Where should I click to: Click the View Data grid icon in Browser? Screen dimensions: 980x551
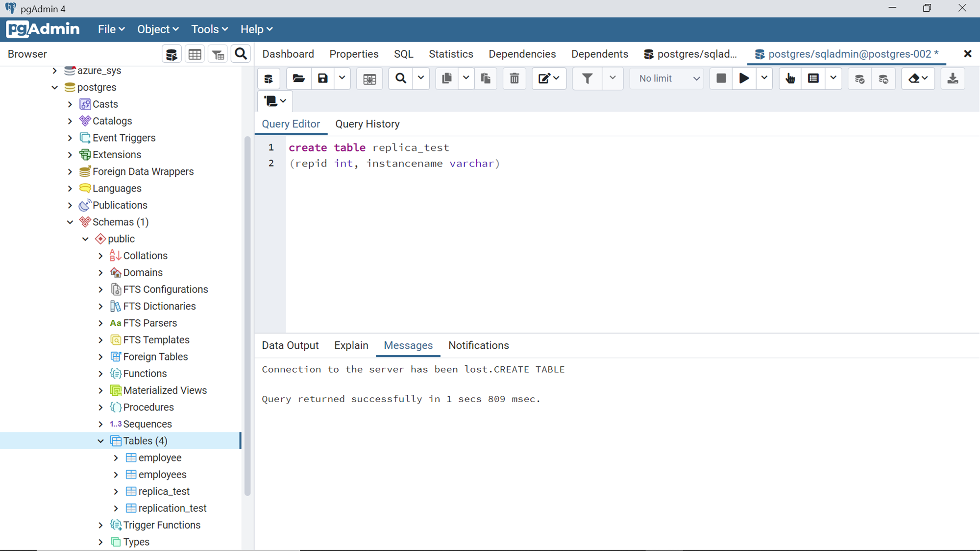pyautogui.click(x=195, y=54)
